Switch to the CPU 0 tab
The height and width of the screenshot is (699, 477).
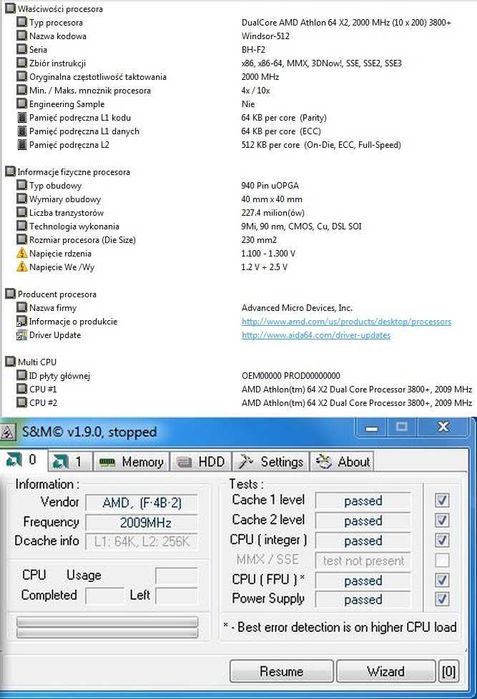(22, 460)
